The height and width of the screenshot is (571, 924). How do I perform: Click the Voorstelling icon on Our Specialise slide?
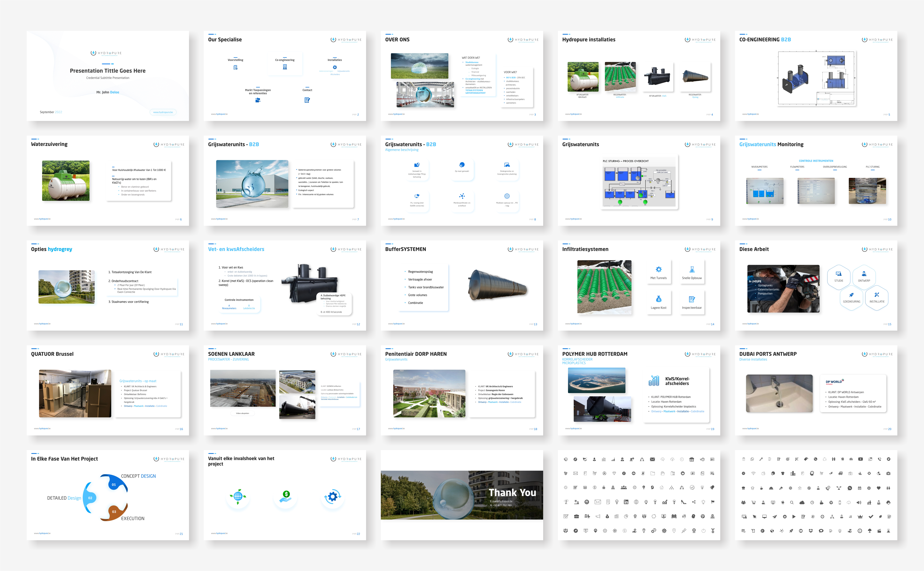point(235,67)
